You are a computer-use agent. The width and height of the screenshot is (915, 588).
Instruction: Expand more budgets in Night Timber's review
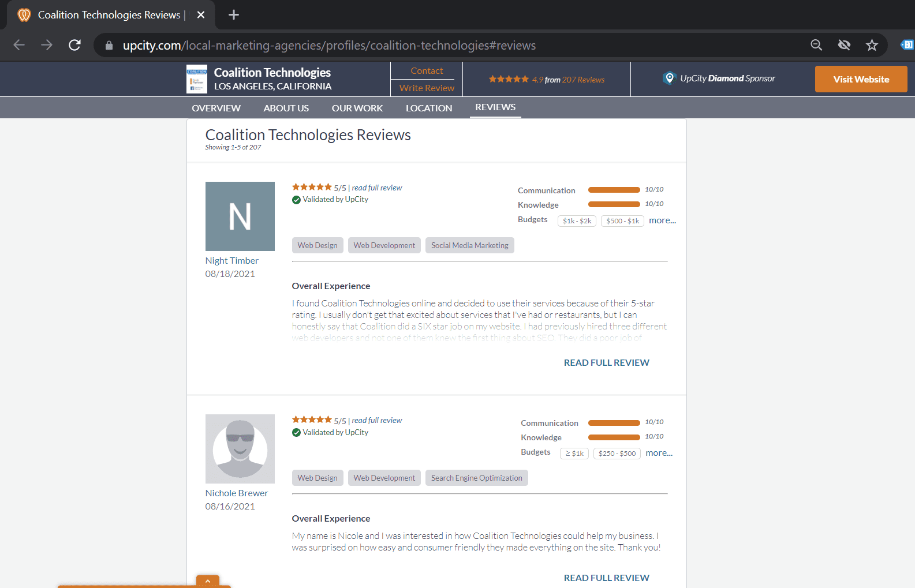[662, 220]
